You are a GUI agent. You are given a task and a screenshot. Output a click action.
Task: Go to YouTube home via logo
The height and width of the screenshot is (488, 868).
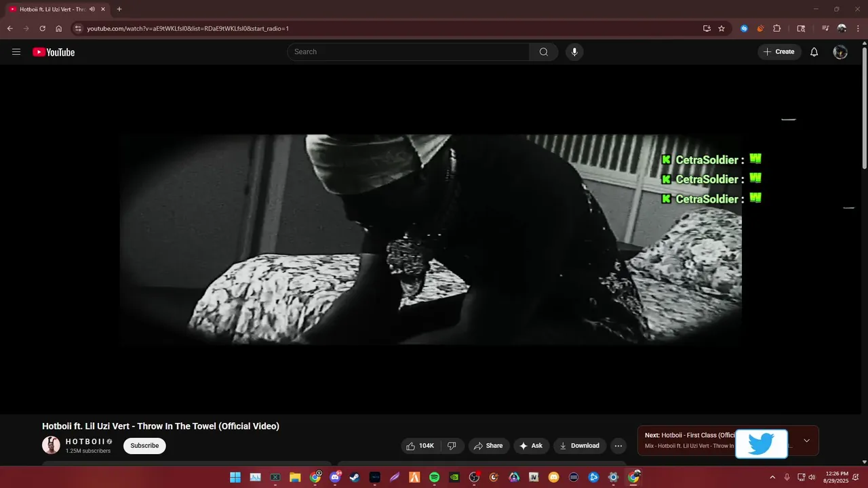(x=54, y=52)
